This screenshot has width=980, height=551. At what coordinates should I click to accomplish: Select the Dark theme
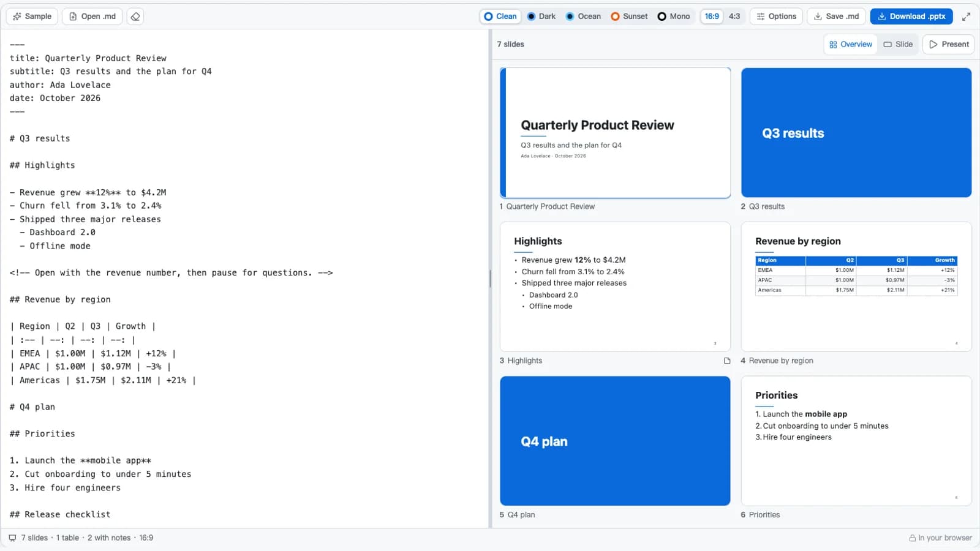(x=541, y=17)
